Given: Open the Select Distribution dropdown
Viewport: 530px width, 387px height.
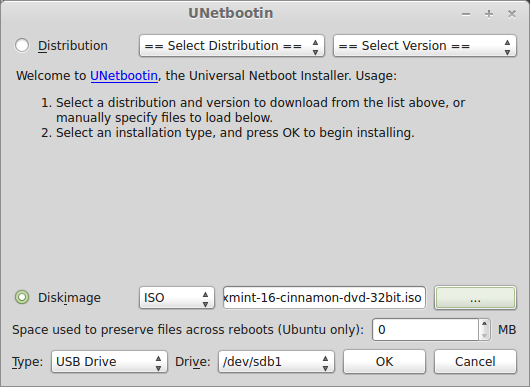Looking at the screenshot, I should tap(232, 46).
